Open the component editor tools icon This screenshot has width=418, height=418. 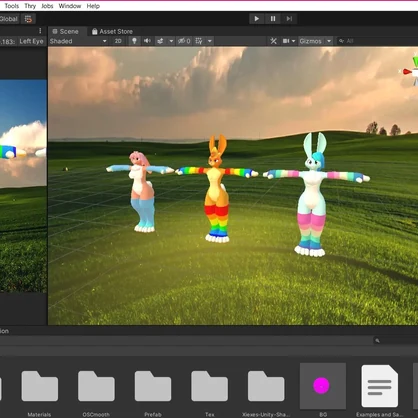[273, 41]
